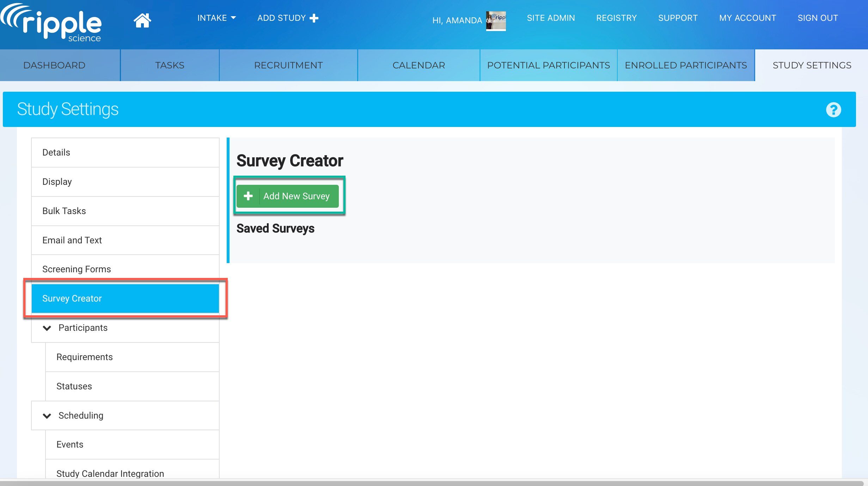868x486 pixels.
Task: Go to the Enrolled Participants tab
Action: 685,65
